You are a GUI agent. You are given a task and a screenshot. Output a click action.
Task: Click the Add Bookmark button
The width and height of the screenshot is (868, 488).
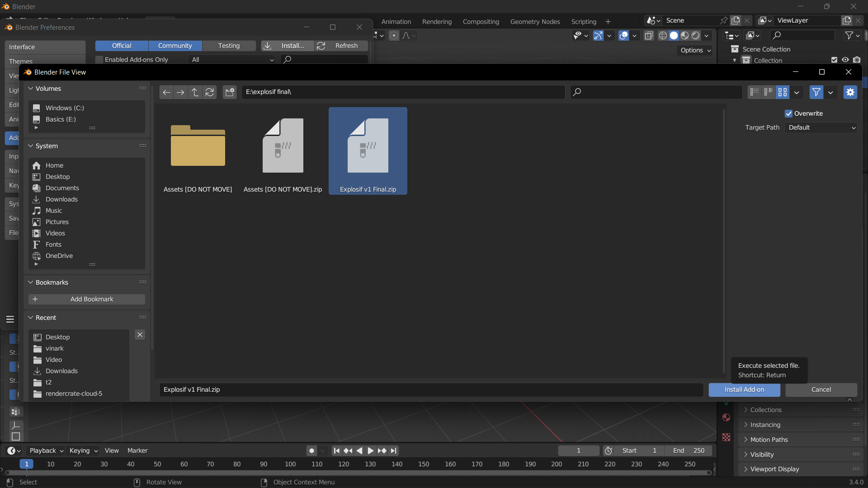tap(86, 299)
